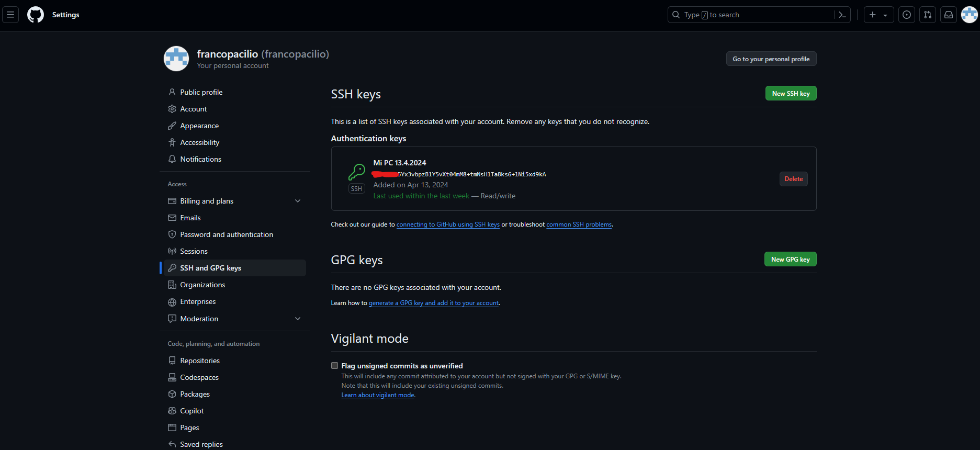Open Codespaces settings

tap(235, 377)
